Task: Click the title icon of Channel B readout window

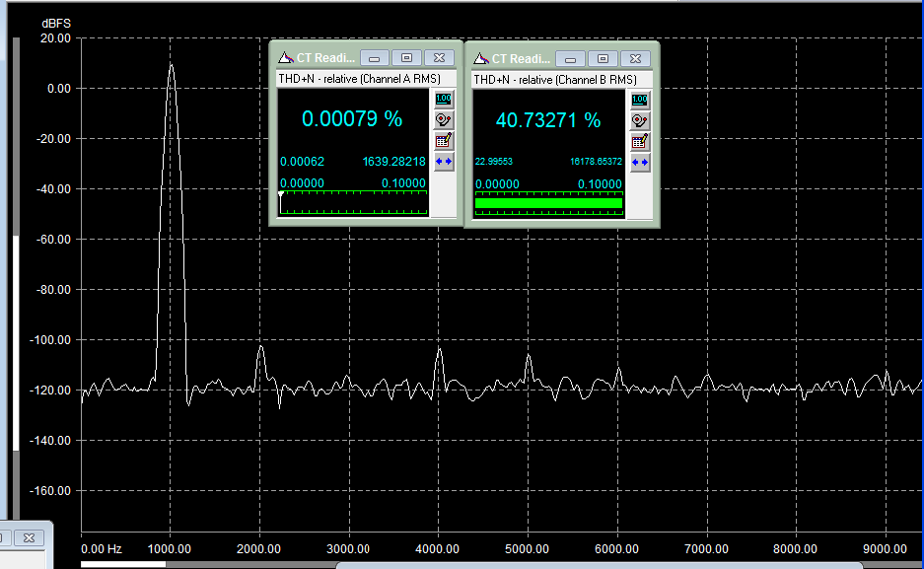Action: (x=481, y=59)
